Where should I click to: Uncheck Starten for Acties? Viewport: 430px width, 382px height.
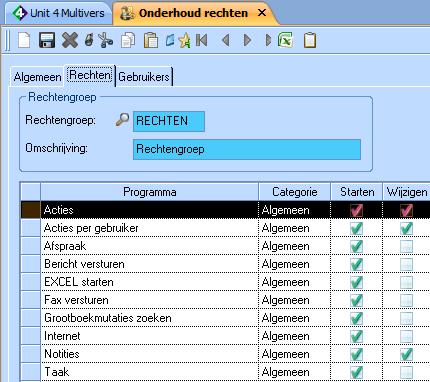click(x=356, y=210)
